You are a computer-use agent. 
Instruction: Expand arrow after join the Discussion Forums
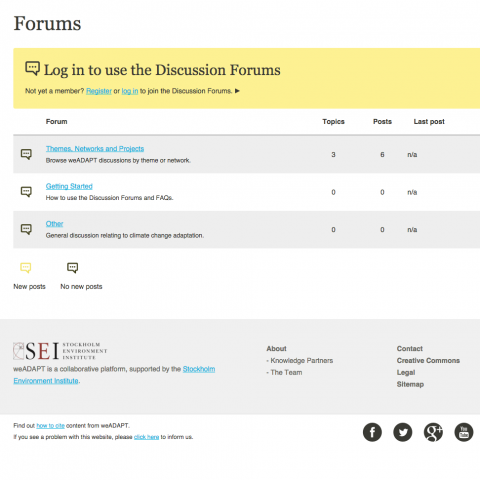click(237, 91)
